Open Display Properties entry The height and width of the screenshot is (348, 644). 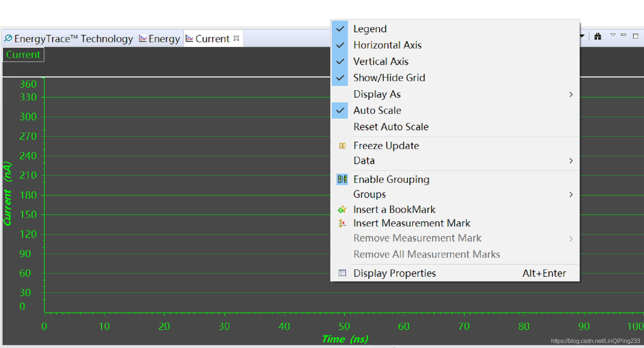tap(455, 273)
